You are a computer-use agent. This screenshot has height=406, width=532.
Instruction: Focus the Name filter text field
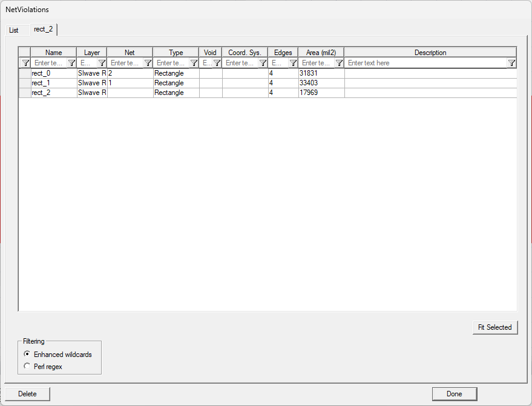[50, 63]
